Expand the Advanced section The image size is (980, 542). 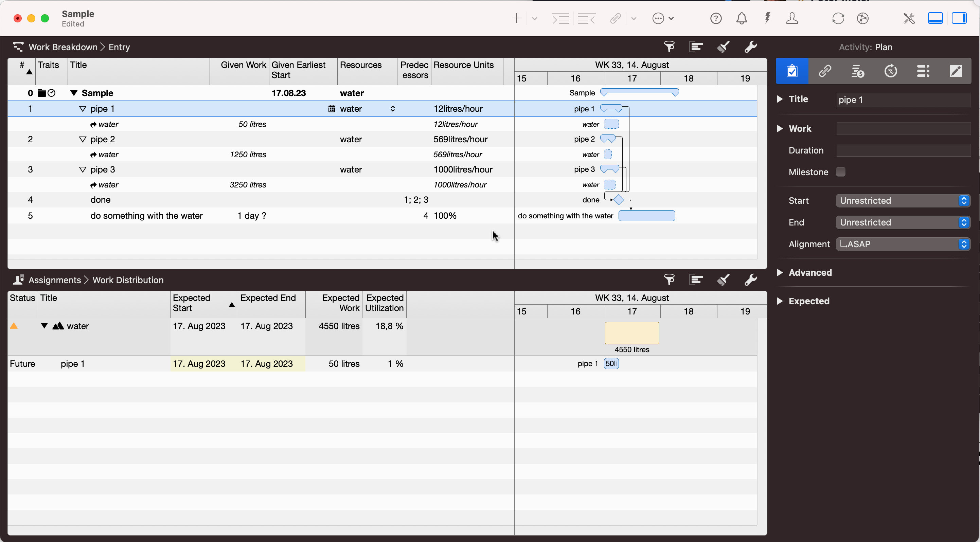780,272
